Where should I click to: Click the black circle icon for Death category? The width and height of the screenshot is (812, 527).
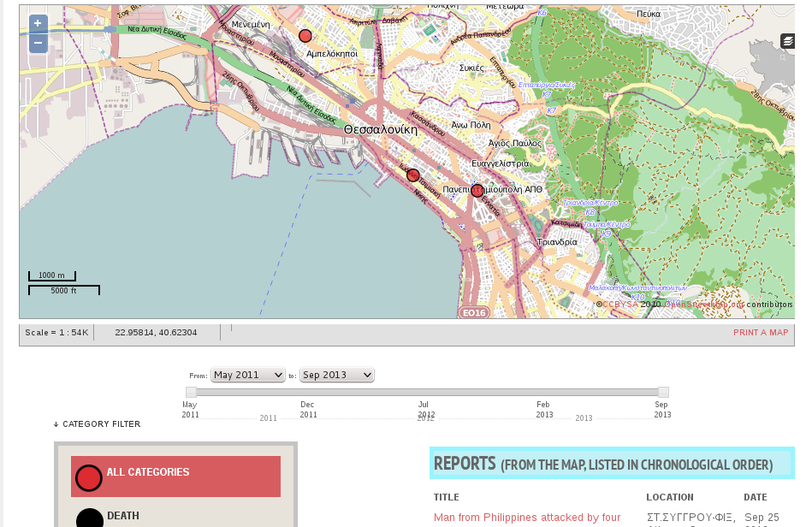coord(89,518)
